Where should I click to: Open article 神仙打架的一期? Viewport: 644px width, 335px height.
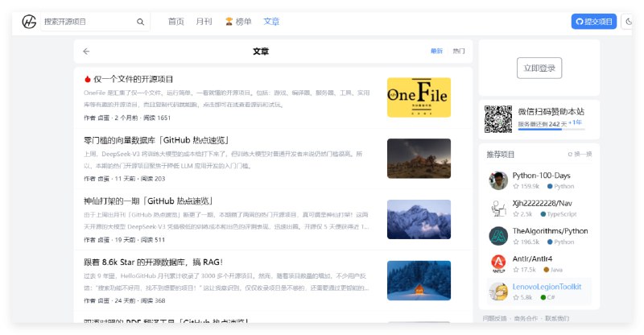(148, 201)
